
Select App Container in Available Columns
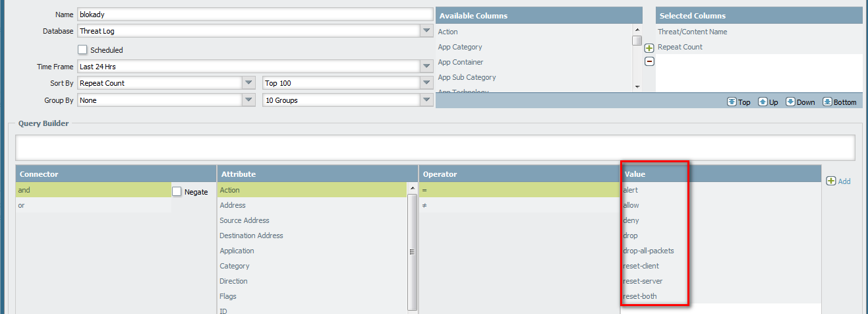click(534, 62)
